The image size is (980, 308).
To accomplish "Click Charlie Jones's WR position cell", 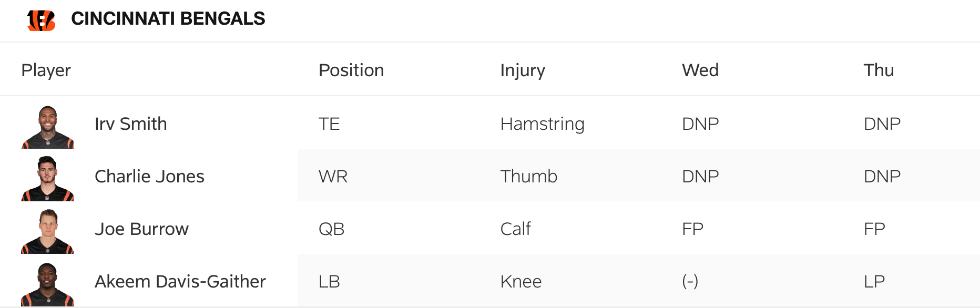I will click(x=333, y=177).
